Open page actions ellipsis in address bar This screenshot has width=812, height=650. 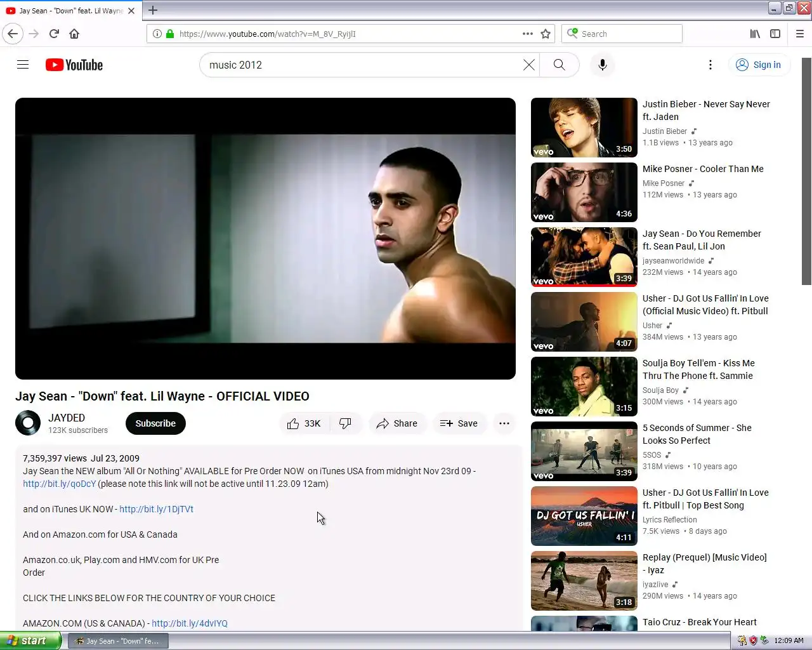click(x=528, y=34)
